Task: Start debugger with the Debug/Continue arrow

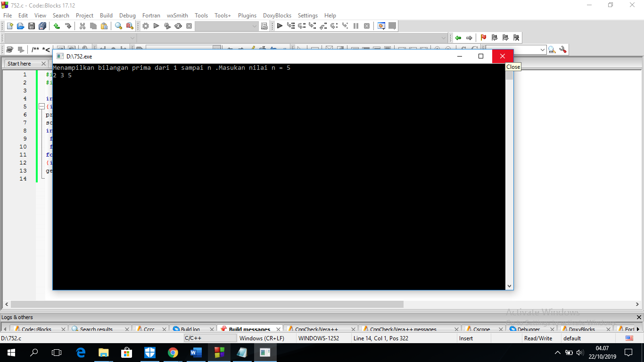Action: coord(280,26)
